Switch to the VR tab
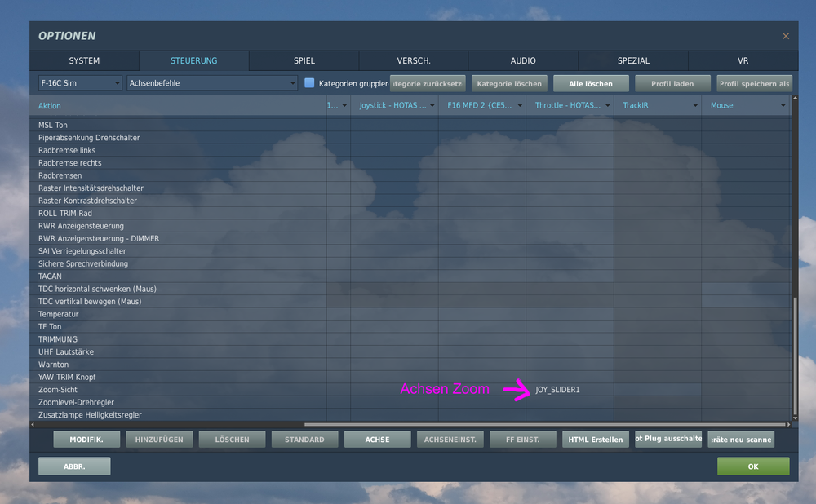The image size is (816, 504). [x=743, y=60]
